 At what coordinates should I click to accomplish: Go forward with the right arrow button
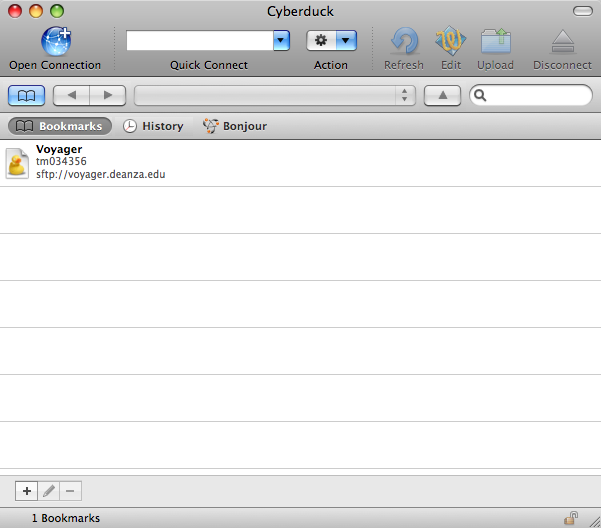point(108,95)
